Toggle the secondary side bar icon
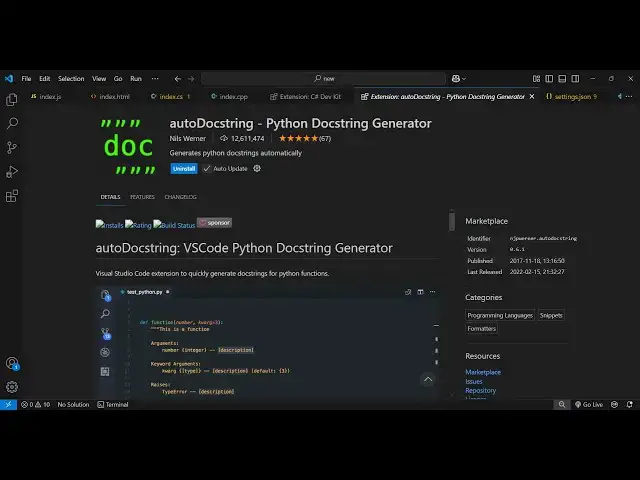640x480 pixels. [575, 78]
